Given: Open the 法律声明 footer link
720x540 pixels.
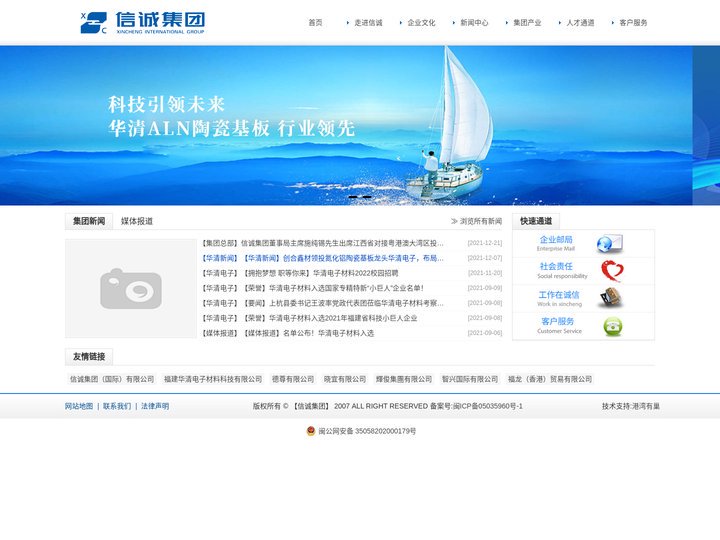Looking at the screenshot, I should point(155,406).
